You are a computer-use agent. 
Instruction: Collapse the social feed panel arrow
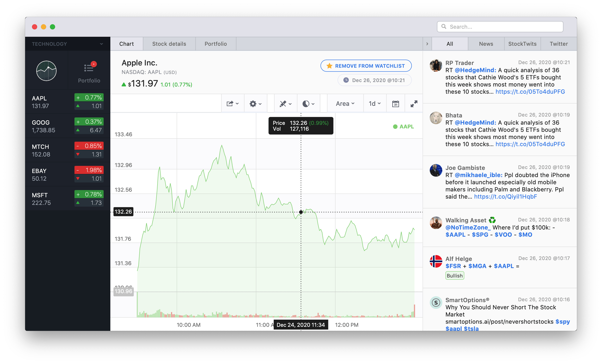[x=427, y=44]
